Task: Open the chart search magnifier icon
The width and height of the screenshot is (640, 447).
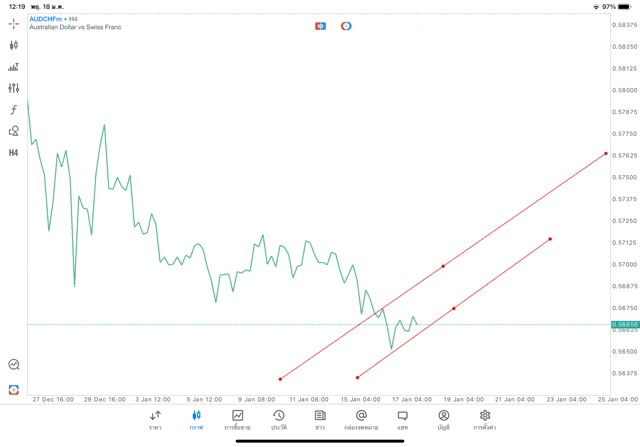Action: point(13,365)
